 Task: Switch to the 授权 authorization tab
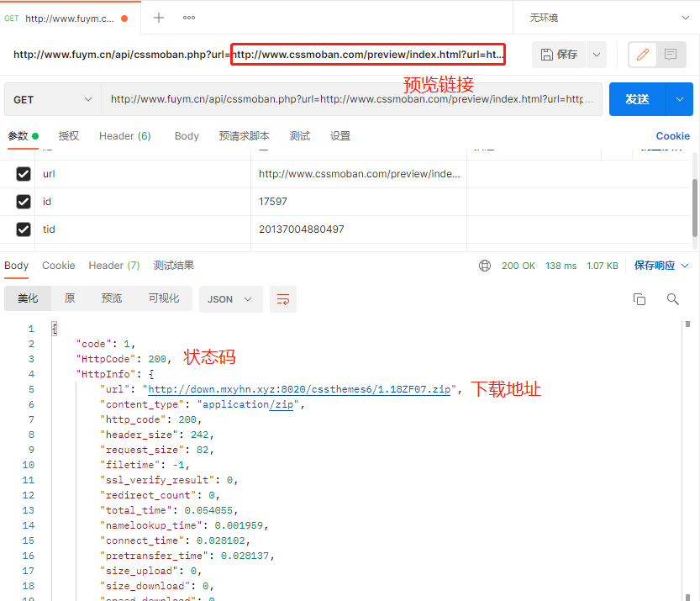click(x=69, y=135)
